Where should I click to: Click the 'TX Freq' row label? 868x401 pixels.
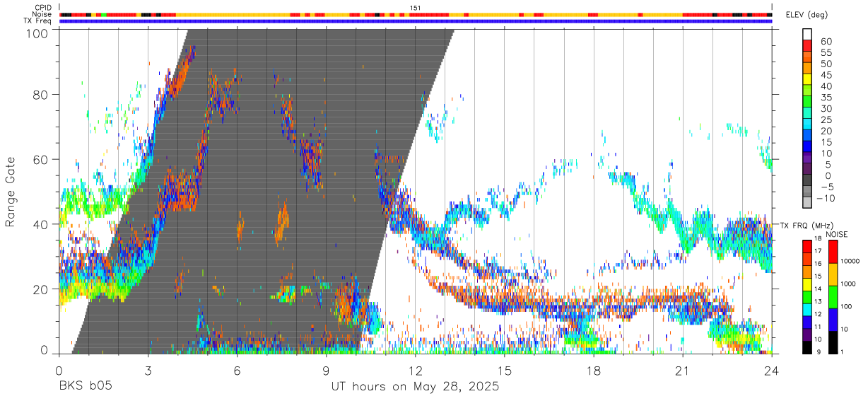38,21
